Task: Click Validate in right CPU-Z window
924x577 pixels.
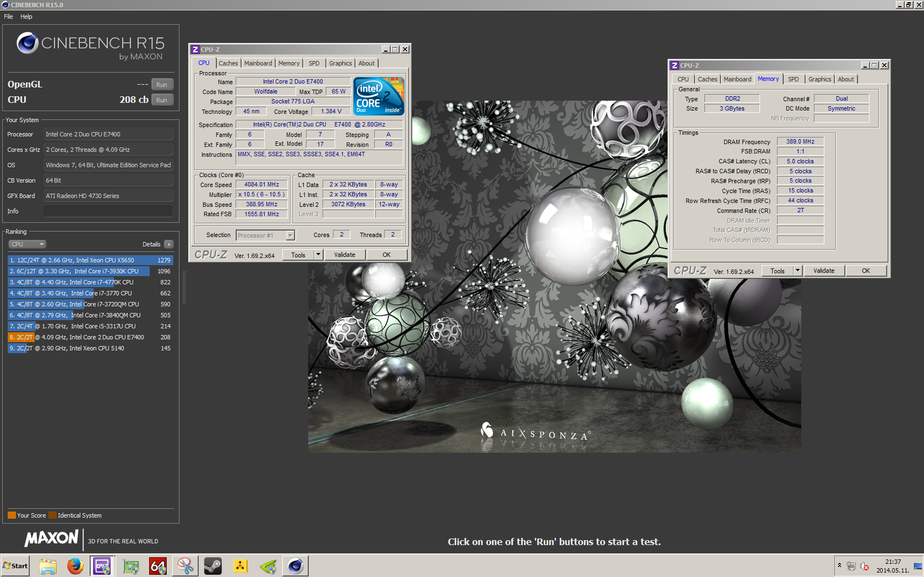Action: point(824,271)
